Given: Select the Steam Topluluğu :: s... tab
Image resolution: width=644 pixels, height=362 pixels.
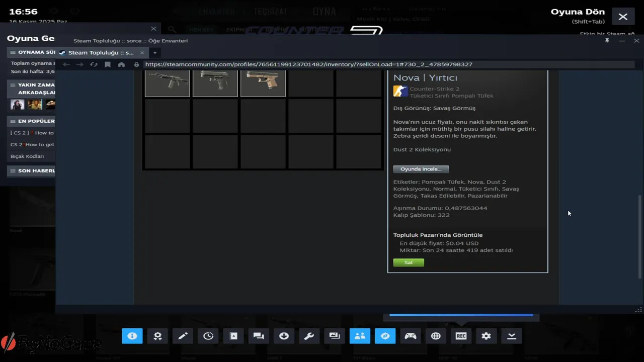Looking at the screenshot, I should click(102, 52).
